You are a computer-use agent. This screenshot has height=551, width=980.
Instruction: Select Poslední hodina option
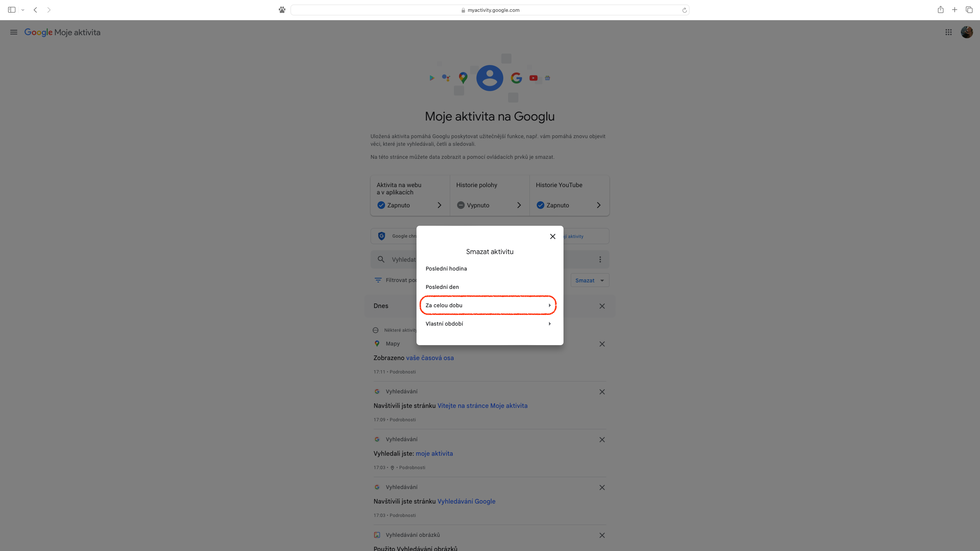(446, 269)
